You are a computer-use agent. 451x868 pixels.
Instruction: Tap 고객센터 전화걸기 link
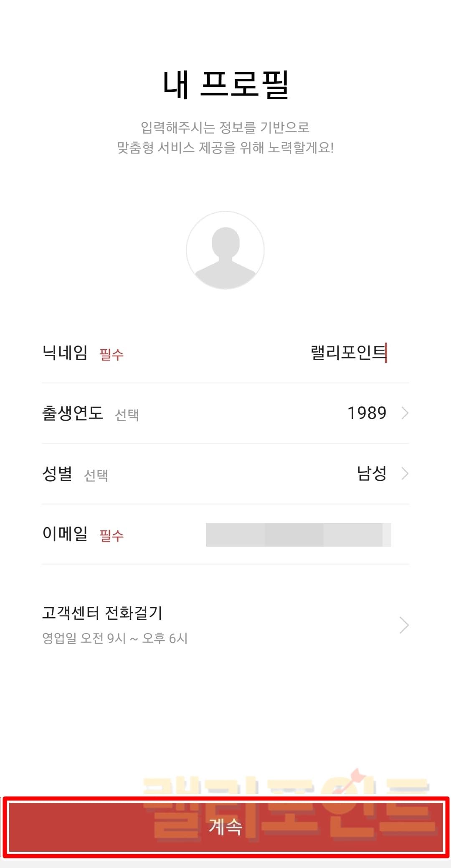102,613
